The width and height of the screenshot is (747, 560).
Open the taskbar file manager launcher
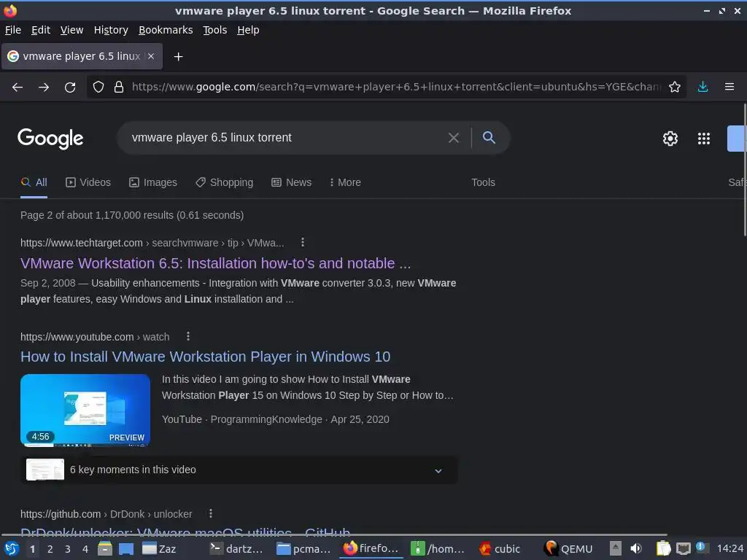[x=105, y=549]
